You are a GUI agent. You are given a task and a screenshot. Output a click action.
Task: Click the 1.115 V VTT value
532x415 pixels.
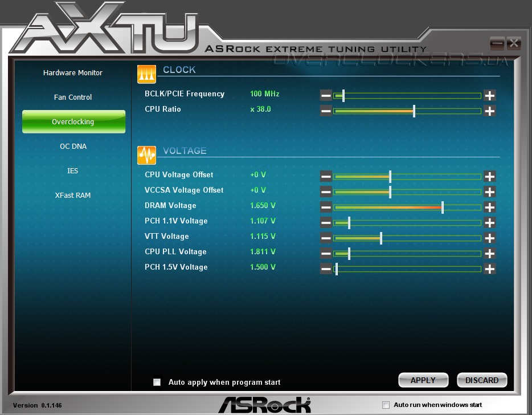pyautogui.click(x=263, y=236)
